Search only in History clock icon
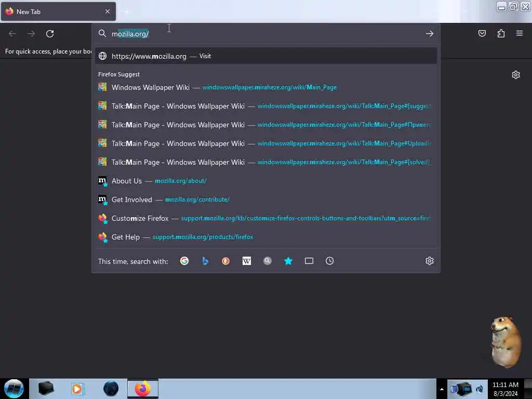The width and height of the screenshot is (532, 399). coord(330,261)
